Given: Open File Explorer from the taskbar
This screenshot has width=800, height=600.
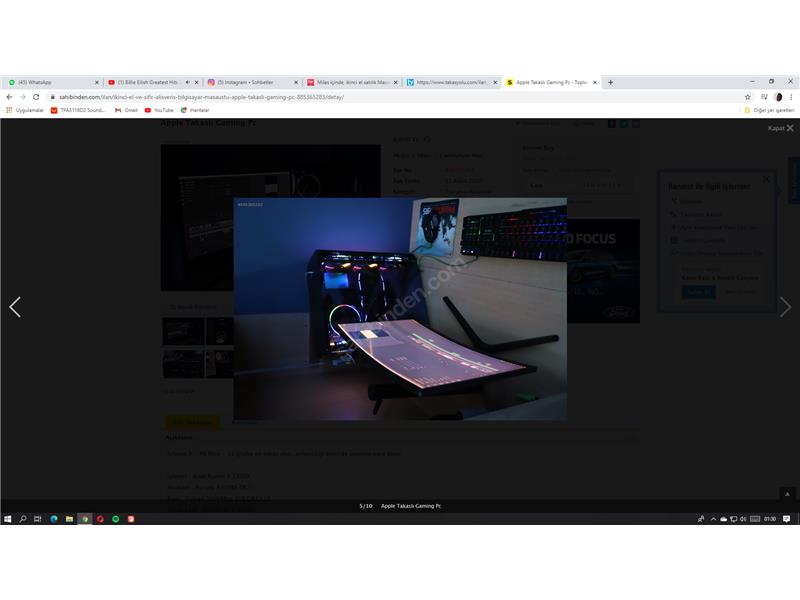Looking at the screenshot, I should click(x=69, y=519).
